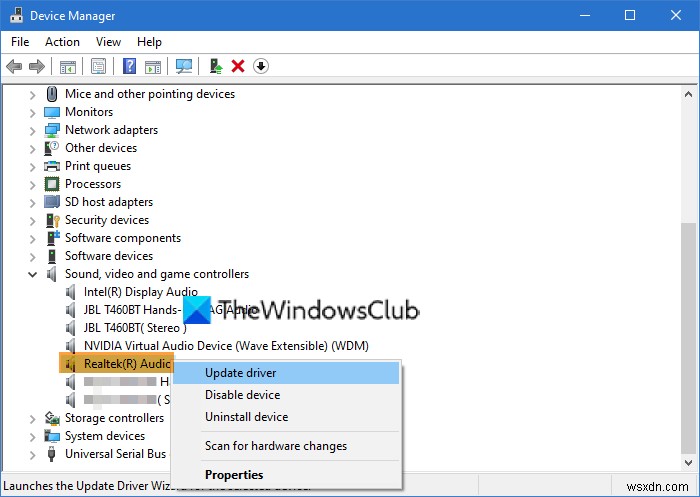Select Intel(R) Display Audio device
The image size is (700, 497).
(x=141, y=292)
